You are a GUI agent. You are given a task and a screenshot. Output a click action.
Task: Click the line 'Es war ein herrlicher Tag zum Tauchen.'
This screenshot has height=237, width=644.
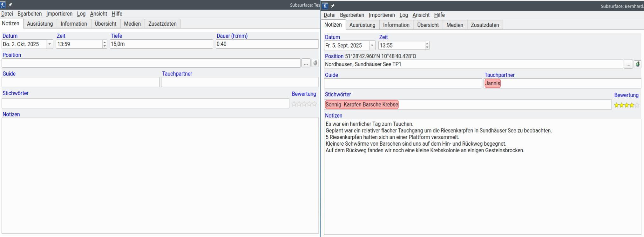[x=369, y=124]
